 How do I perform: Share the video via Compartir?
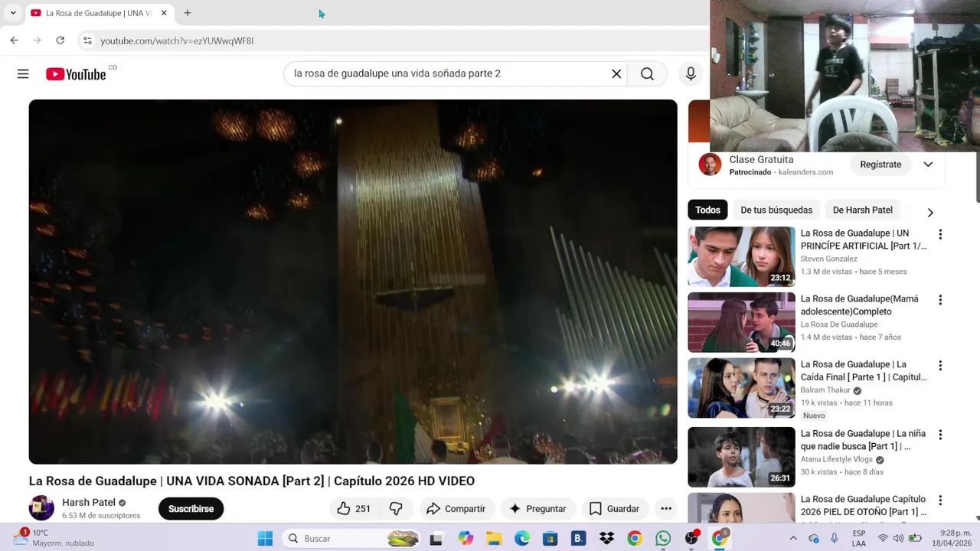coord(456,509)
